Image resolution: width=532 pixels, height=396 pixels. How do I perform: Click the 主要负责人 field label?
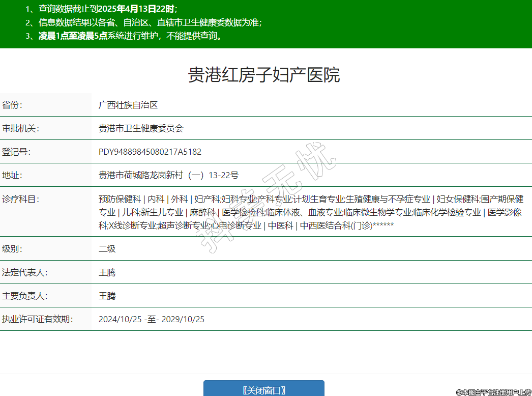click(x=25, y=296)
